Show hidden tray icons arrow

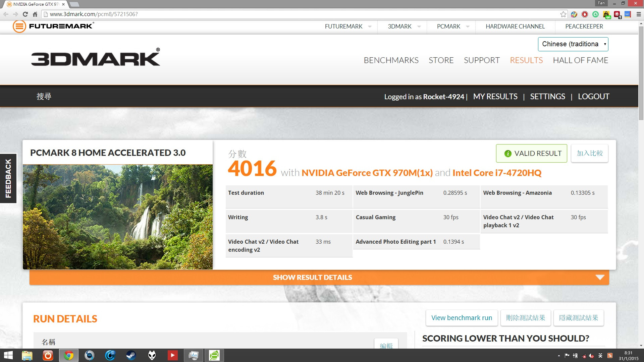[559, 356]
